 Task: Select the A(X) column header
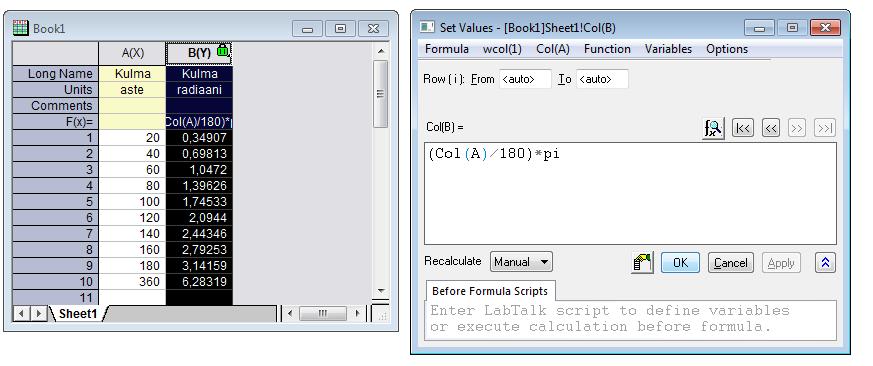pos(133,53)
